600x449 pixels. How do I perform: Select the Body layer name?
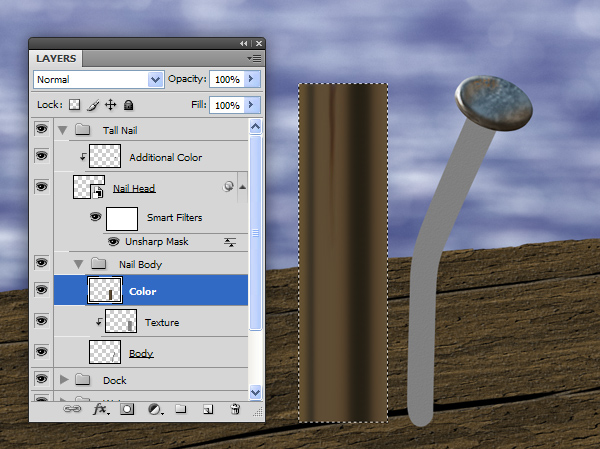141,353
